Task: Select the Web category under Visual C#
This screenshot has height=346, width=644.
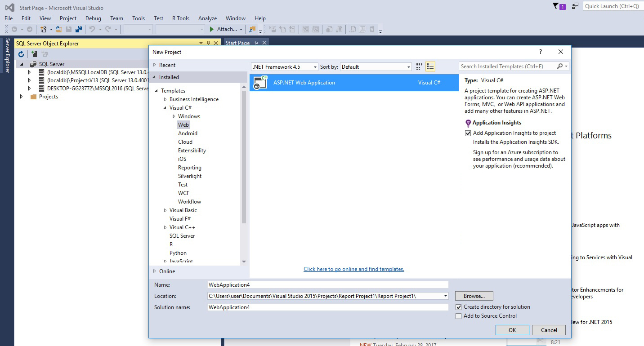Action: pyautogui.click(x=183, y=125)
